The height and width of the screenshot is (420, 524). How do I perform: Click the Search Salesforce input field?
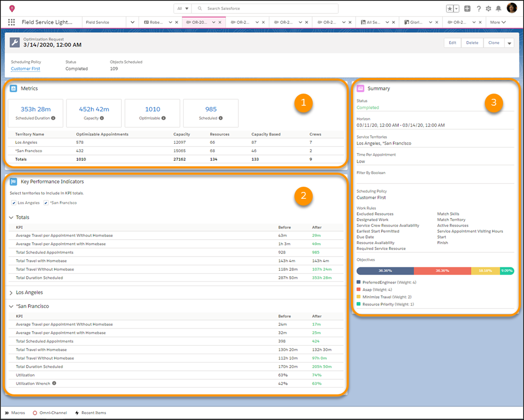pos(266,8)
